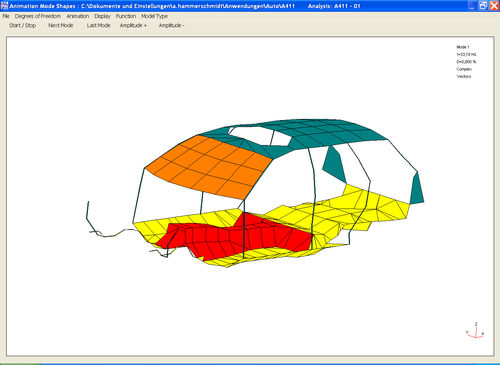
Task: Click the XYZ coordinate axes indicator
Action: (x=476, y=330)
